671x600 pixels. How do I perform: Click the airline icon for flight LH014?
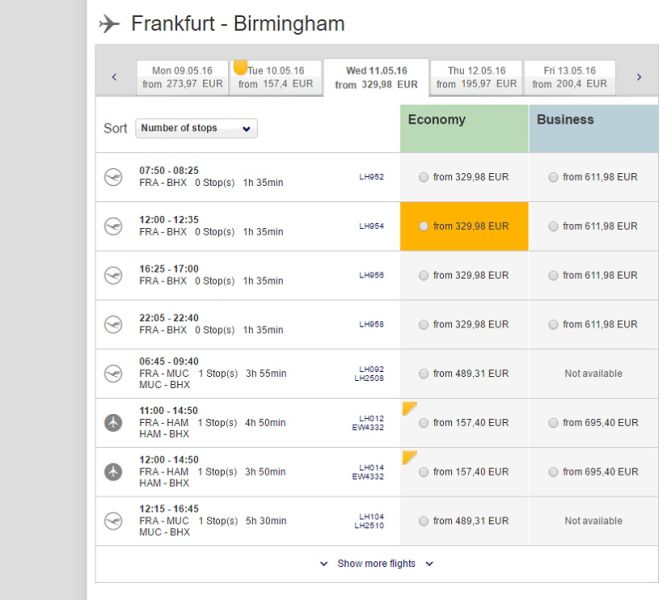pyautogui.click(x=113, y=471)
